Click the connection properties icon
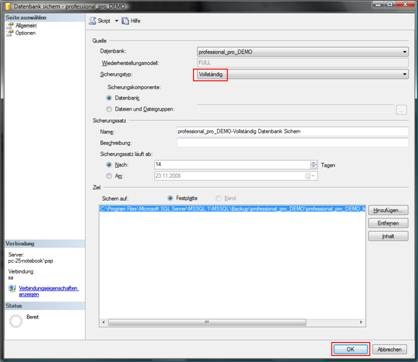Viewport: 418px width, 362px height. [12, 288]
